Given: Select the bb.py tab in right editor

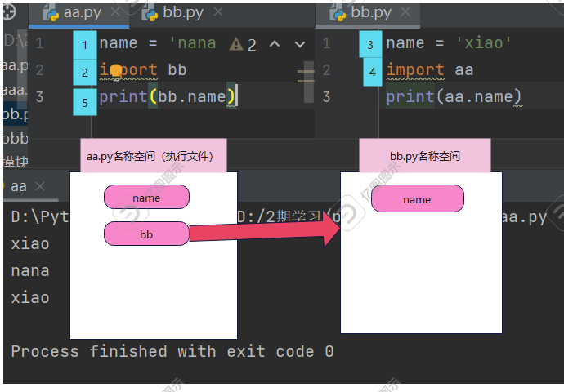Looking at the screenshot, I should (368, 13).
